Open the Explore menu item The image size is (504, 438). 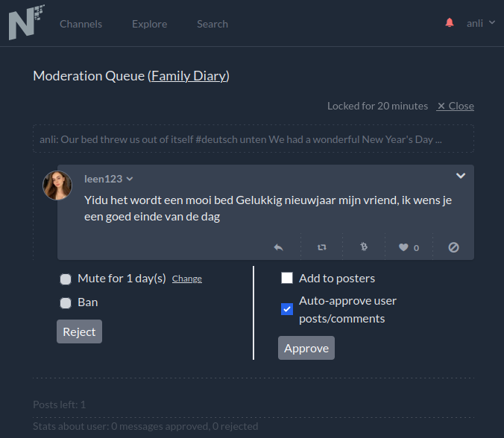coord(149,24)
